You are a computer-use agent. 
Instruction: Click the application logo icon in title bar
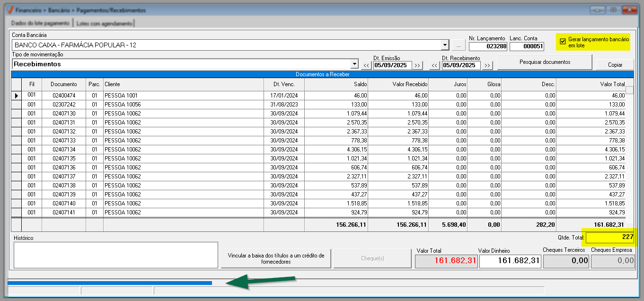(9, 10)
